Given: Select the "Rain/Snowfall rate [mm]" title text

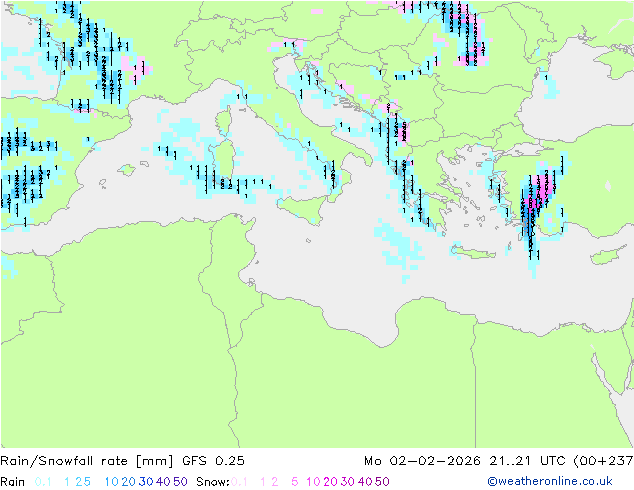Looking at the screenshot, I should click(87, 461).
